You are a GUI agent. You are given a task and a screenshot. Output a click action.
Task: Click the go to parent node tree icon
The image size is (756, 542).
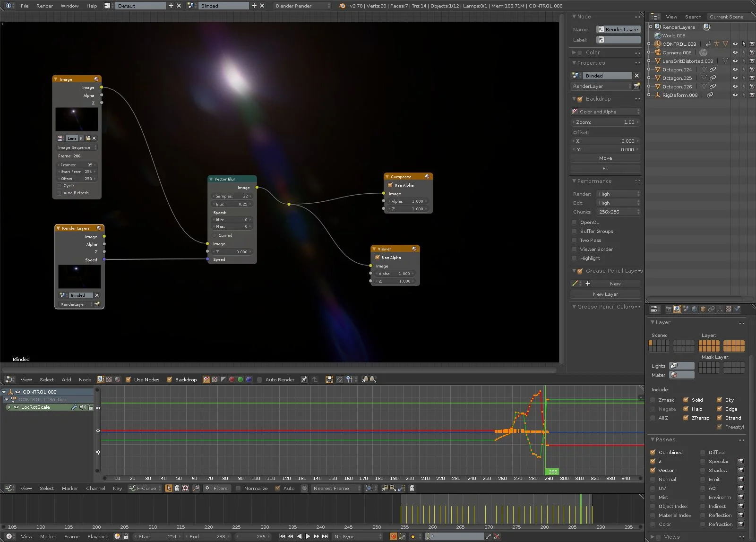(x=315, y=379)
